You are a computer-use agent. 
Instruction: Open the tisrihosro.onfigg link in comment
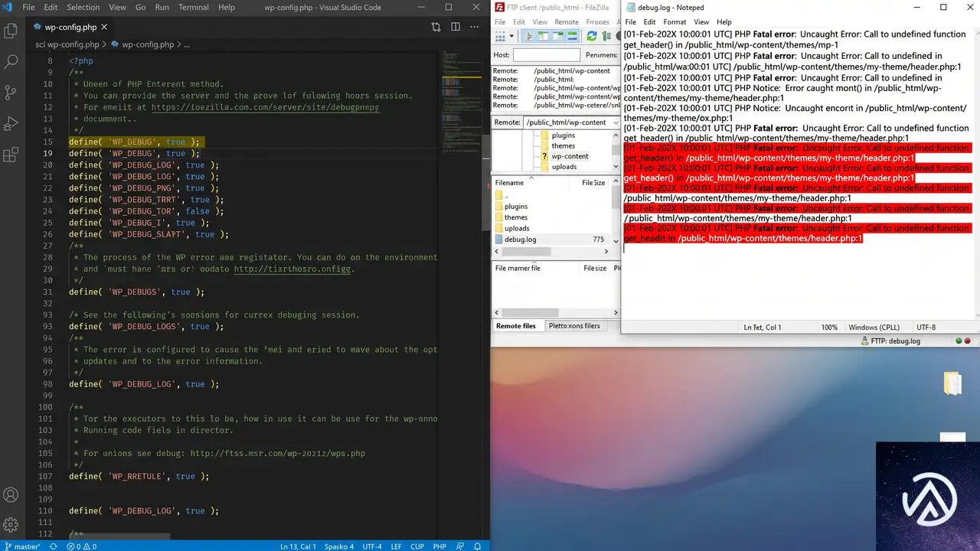(x=294, y=269)
